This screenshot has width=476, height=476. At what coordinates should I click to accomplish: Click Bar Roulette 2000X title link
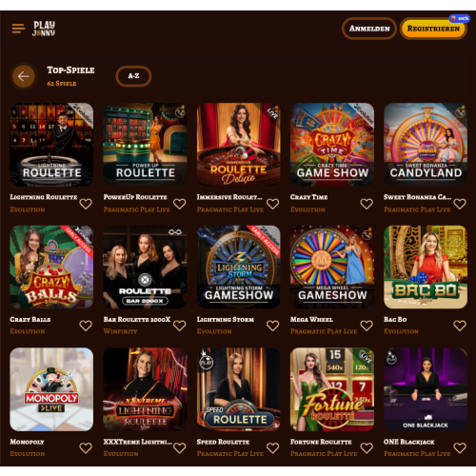click(x=137, y=319)
